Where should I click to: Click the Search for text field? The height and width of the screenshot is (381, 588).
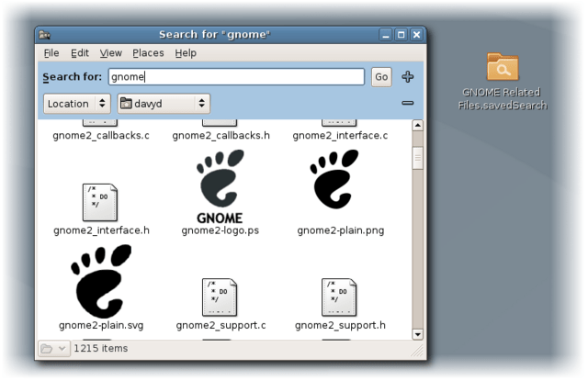[236, 77]
